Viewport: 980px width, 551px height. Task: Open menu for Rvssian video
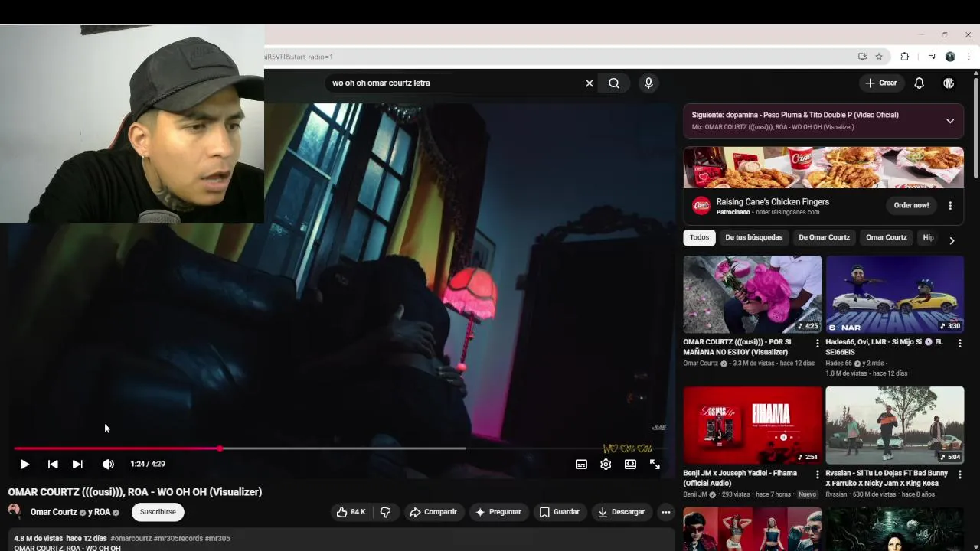coord(959,474)
